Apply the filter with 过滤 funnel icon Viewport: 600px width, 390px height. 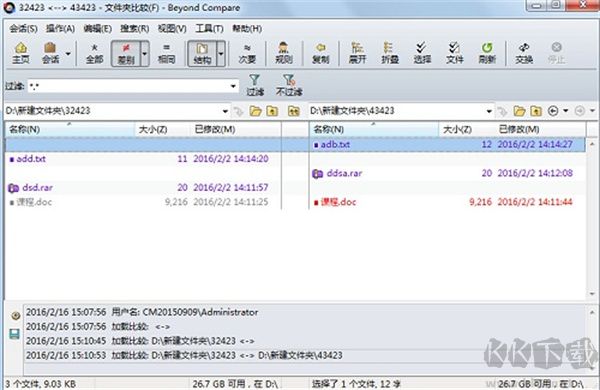coord(255,85)
